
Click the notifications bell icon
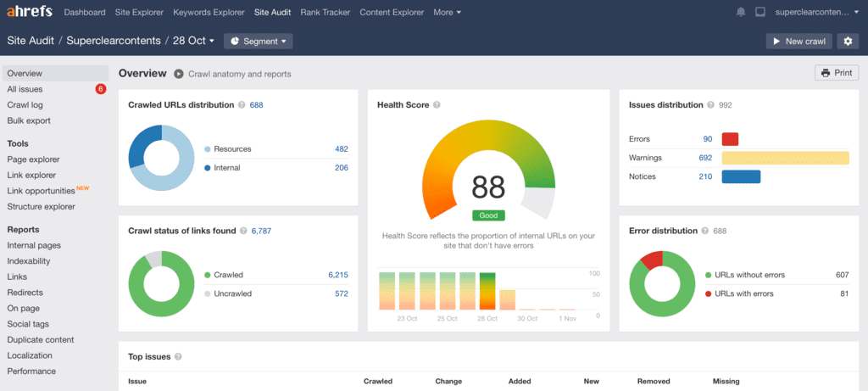point(742,13)
